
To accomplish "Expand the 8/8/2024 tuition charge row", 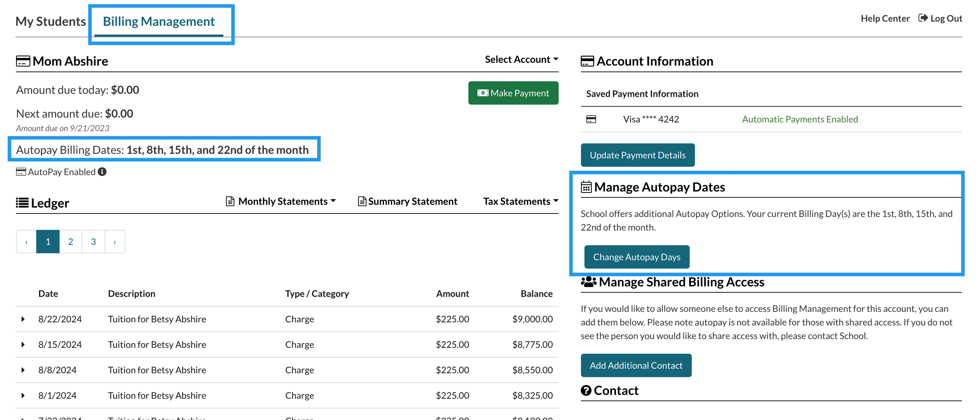I will click(23, 370).
